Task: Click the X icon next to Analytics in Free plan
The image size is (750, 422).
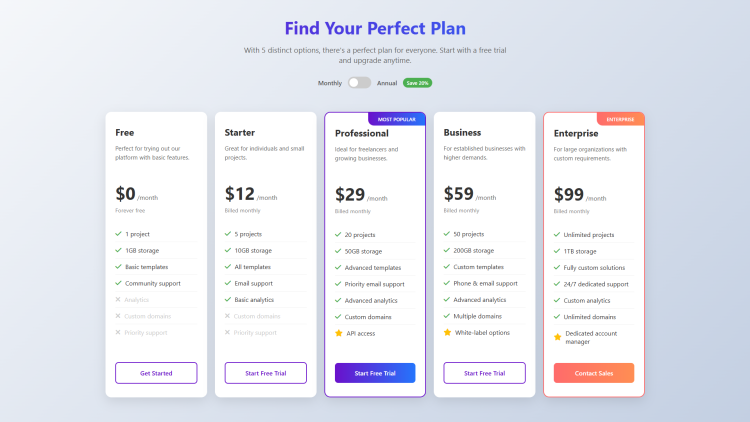Action: click(119, 300)
